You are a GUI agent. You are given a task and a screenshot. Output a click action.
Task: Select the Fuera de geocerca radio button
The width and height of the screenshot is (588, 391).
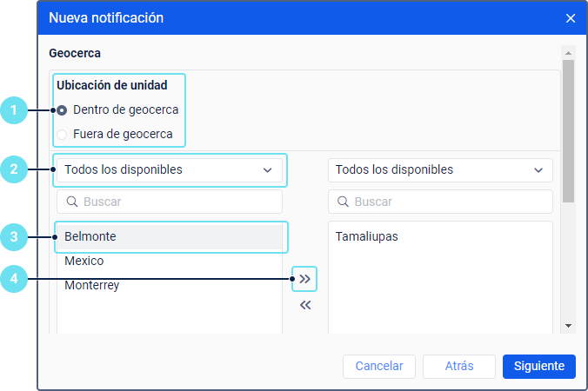(62, 135)
